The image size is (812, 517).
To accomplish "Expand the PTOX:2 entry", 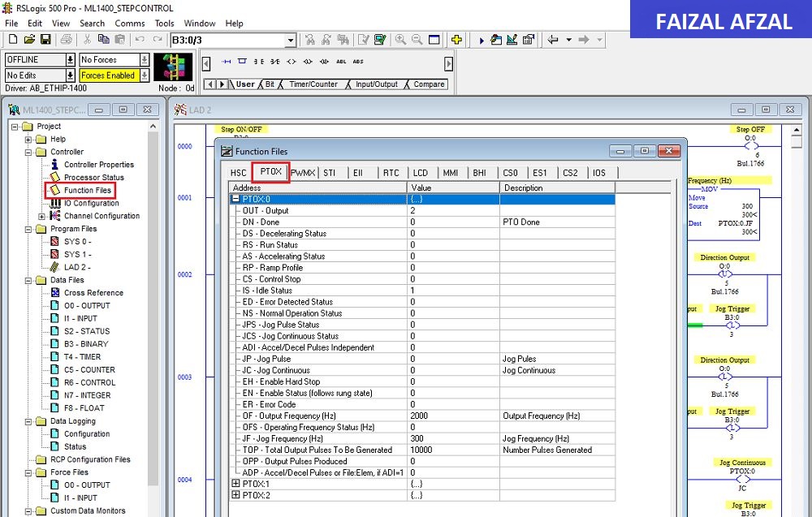I will 235,495.
